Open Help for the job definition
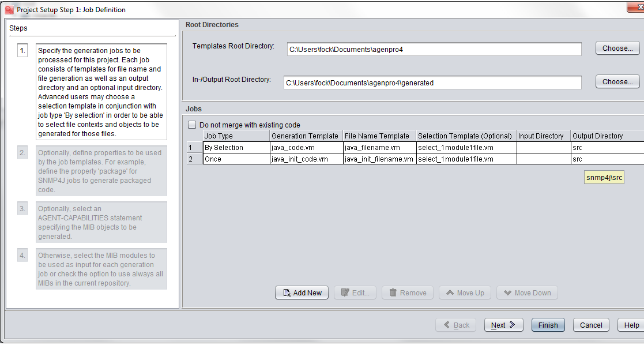This screenshot has height=345, width=644. pos(631,325)
